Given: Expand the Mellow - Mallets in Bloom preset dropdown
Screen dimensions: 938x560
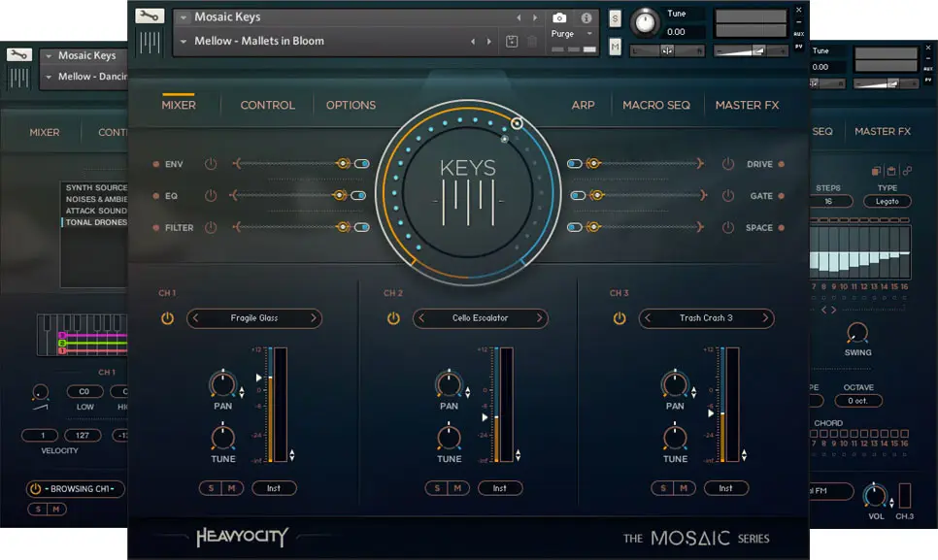Looking at the screenshot, I should (x=184, y=41).
